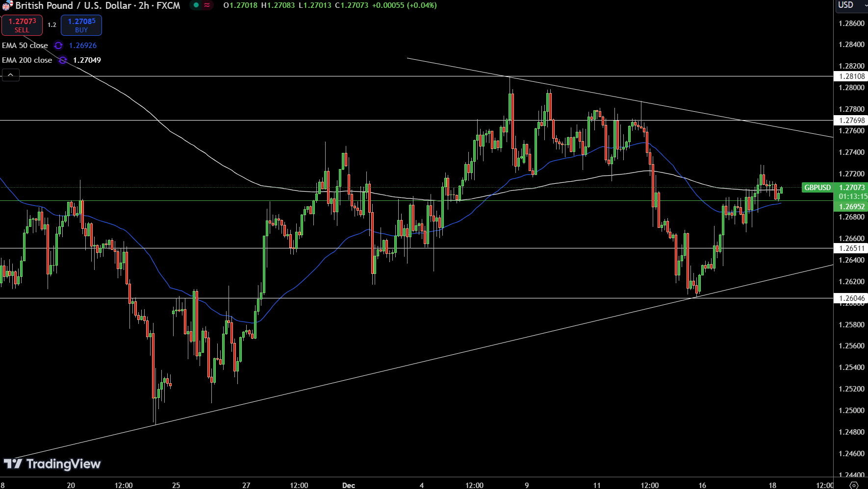The height and width of the screenshot is (489, 868).
Task: Click the EMA 200 value 1.27049
Action: 87,60
